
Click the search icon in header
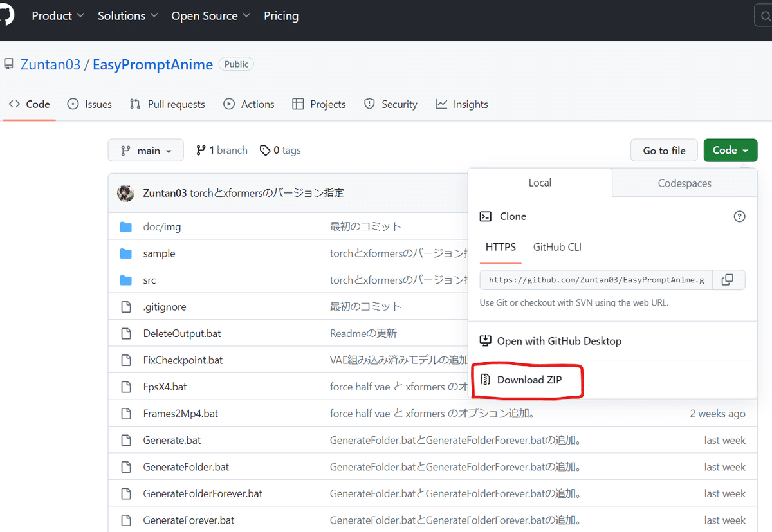[764, 16]
